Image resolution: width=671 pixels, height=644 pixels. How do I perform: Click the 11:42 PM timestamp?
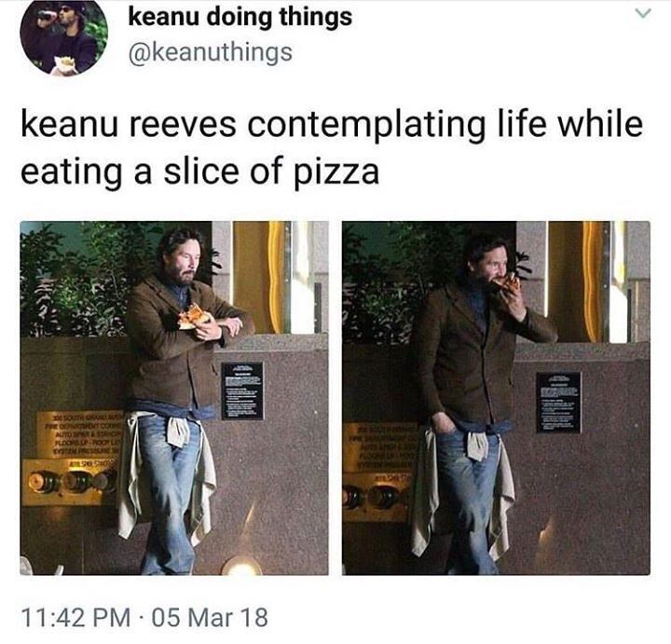click(75, 618)
